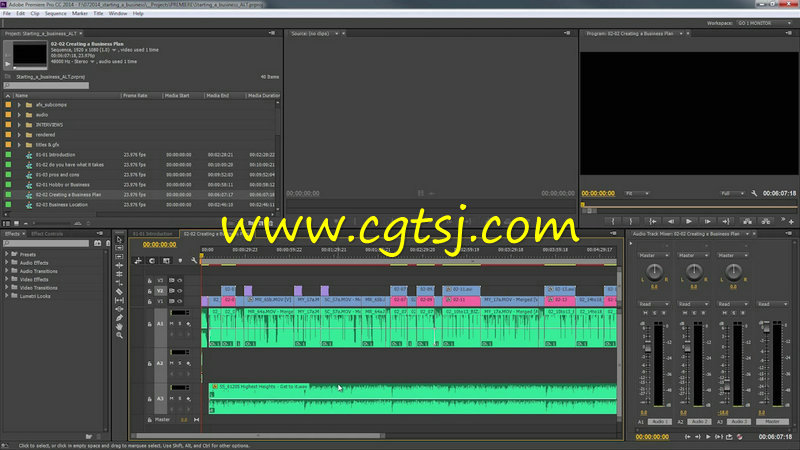Adjust the A3 volume fader in mixer
This screenshot has width=800, height=450.
[x=727, y=386]
